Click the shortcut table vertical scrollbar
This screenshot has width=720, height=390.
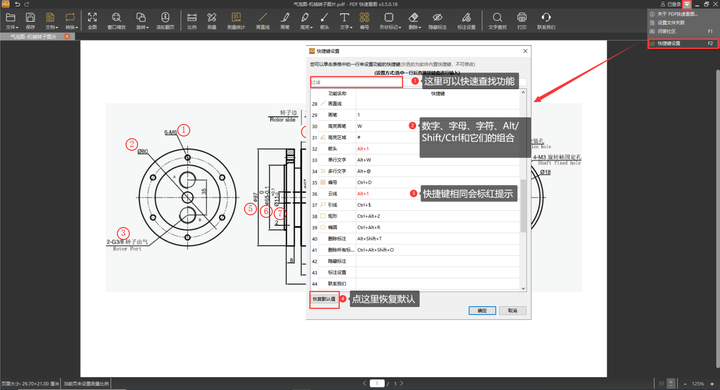523,190
